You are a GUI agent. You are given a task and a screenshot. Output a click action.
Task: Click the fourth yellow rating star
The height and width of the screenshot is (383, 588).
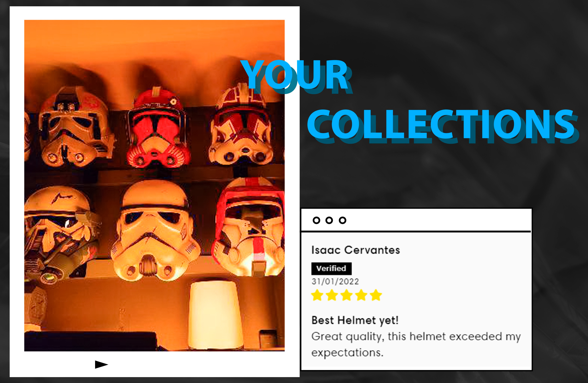[x=361, y=295]
